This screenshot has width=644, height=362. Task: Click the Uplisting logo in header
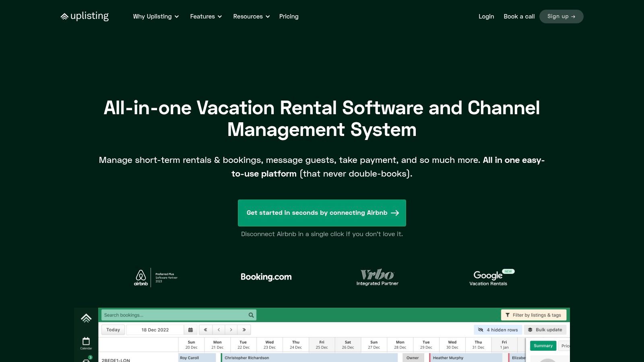pyautogui.click(x=85, y=16)
